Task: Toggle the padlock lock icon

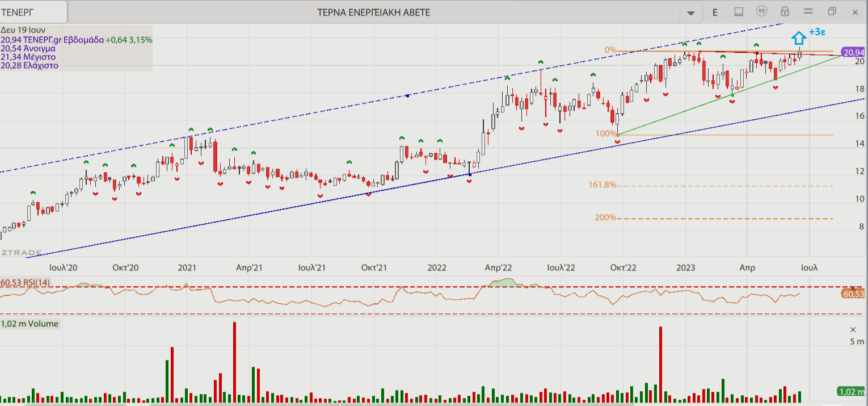Action: coord(785,11)
